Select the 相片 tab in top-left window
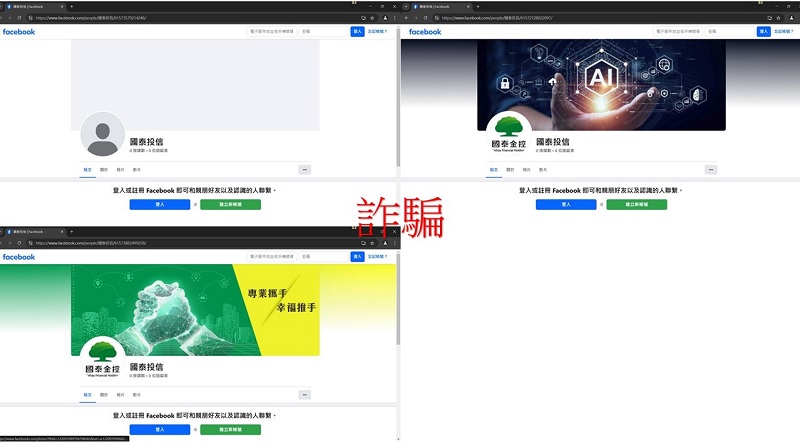Image resolution: width=800 pixels, height=444 pixels. tap(120, 169)
